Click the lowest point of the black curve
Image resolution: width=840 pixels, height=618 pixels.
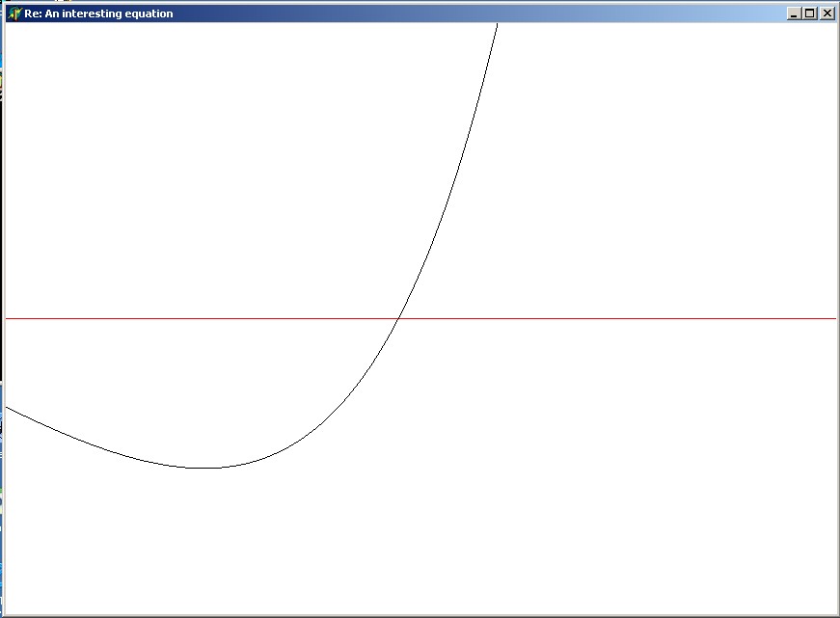pos(205,468)
